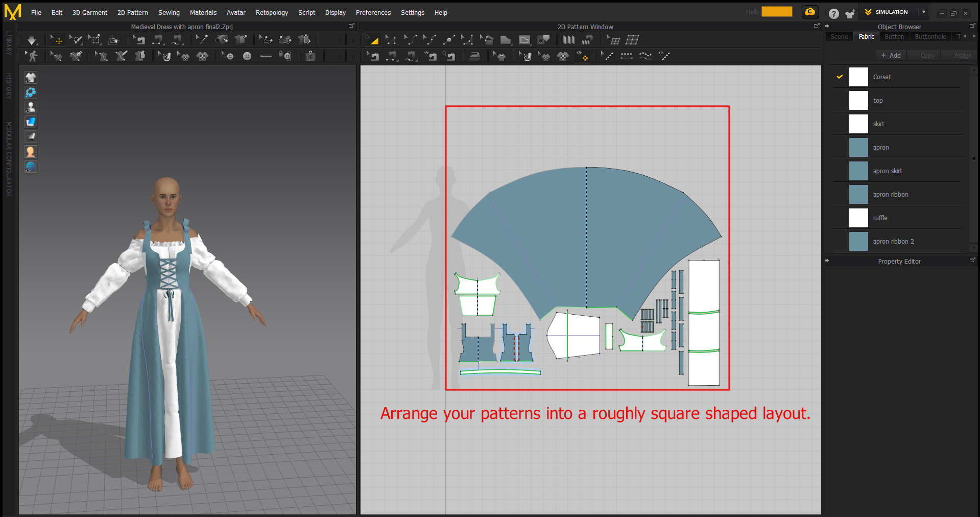
Task: Activate the Steam iron tool
Action: (x=474, y=56)
